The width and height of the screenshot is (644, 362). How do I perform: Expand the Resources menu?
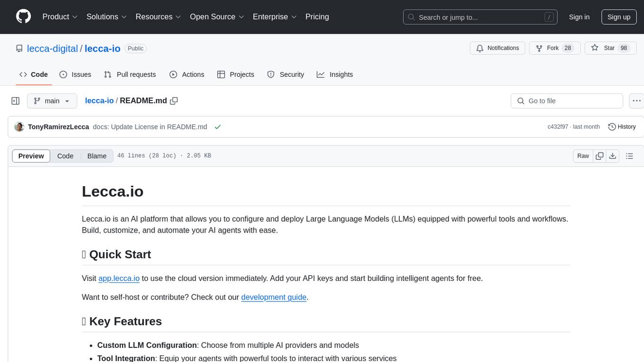pos(158,17)
